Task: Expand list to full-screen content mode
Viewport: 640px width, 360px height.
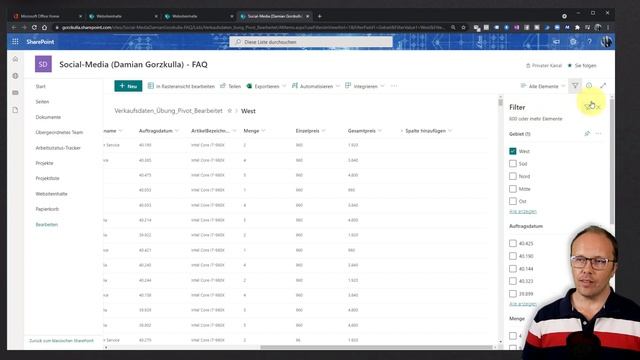Action: coord(603,86)
